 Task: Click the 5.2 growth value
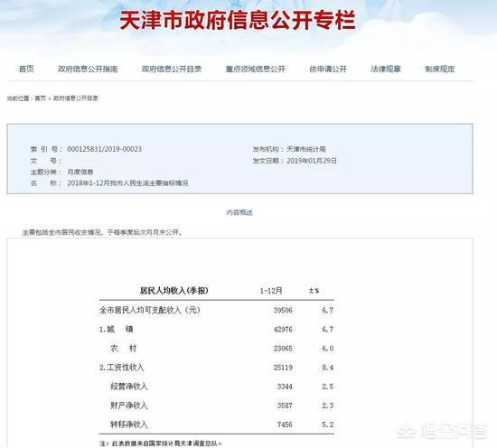click(328, 425)
